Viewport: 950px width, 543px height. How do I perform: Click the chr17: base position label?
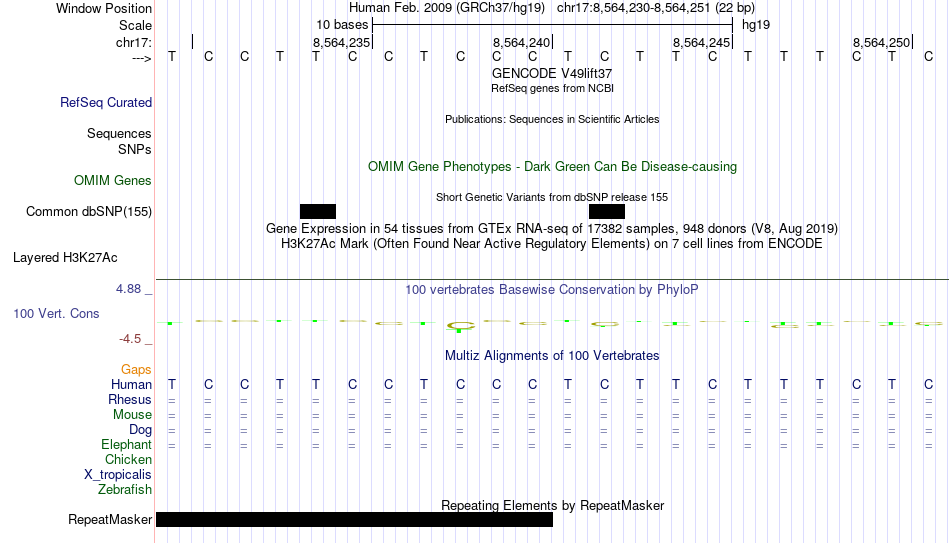(134, 42)
